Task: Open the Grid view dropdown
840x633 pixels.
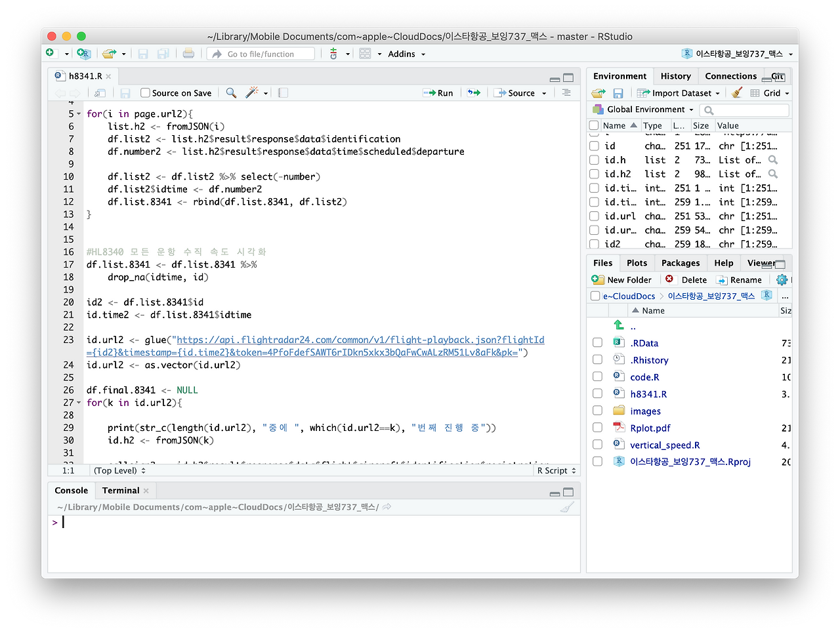Action: tap(770, 93)
